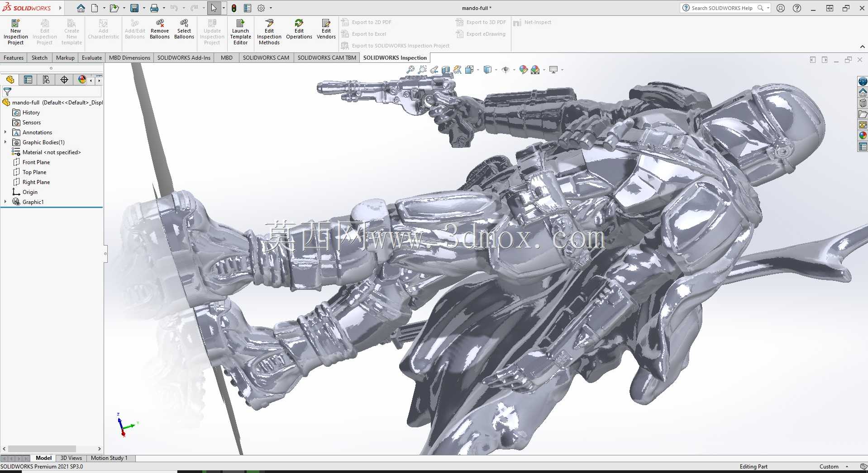Switch to the Sketch tab

coord(39,58)
